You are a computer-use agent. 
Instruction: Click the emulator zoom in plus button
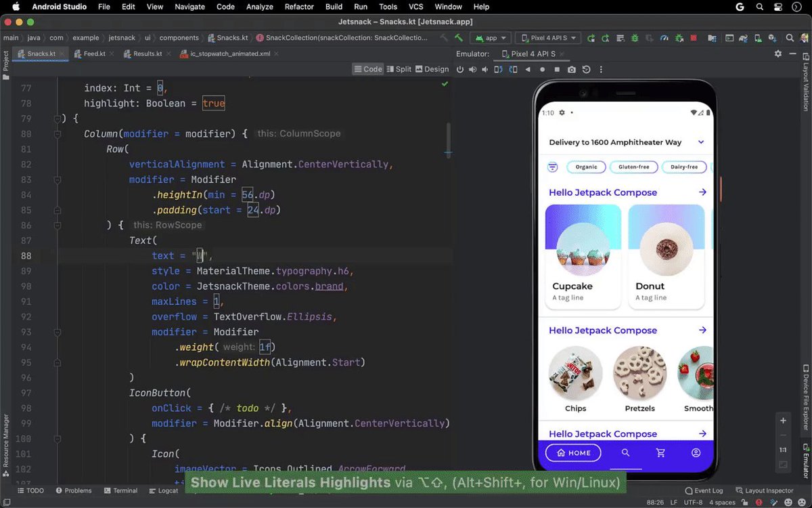[783, 421]
